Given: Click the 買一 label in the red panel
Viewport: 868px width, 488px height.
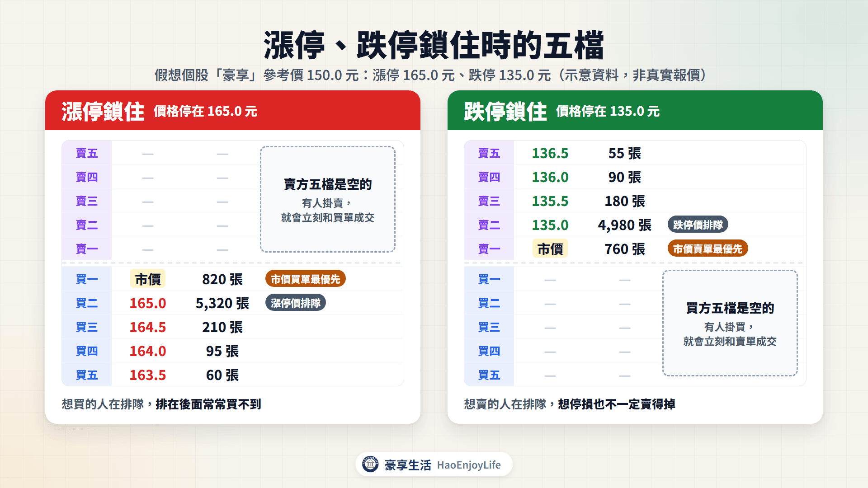Looking at the screenshot, I should coord(87,279).
